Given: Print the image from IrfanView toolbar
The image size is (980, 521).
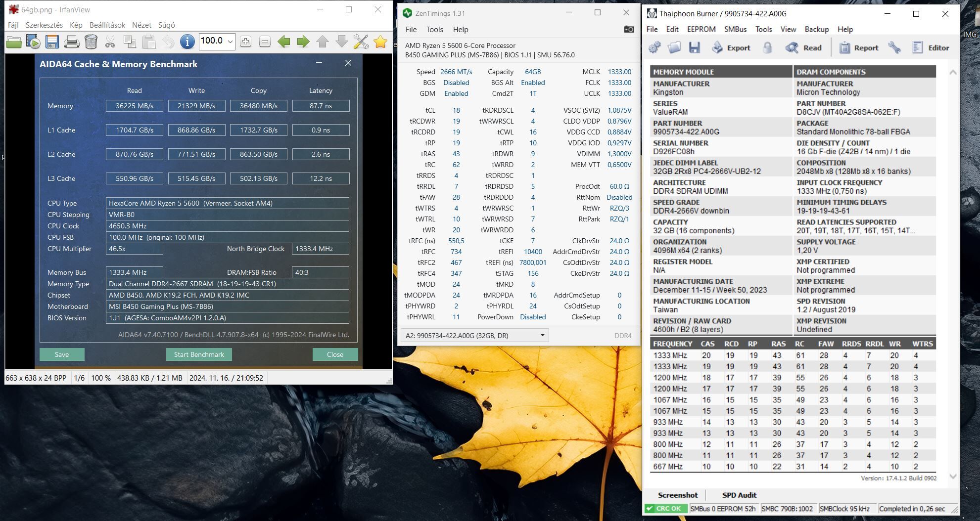Looking at the screenshot, I should coord(71,42).
